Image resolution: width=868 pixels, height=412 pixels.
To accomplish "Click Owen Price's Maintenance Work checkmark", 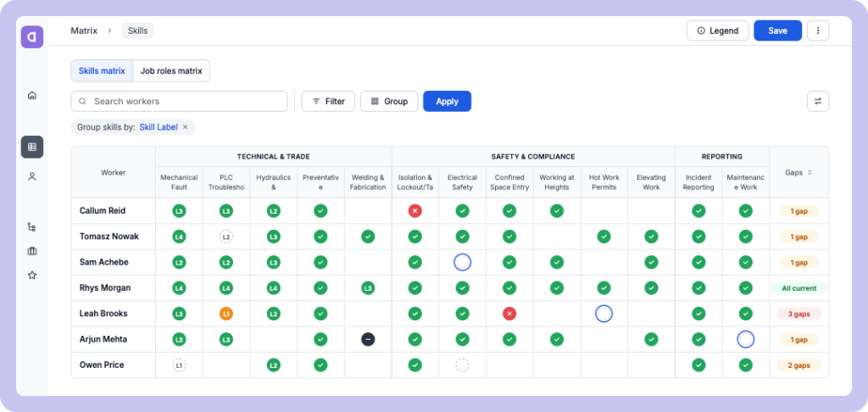I will pos(746,365).
